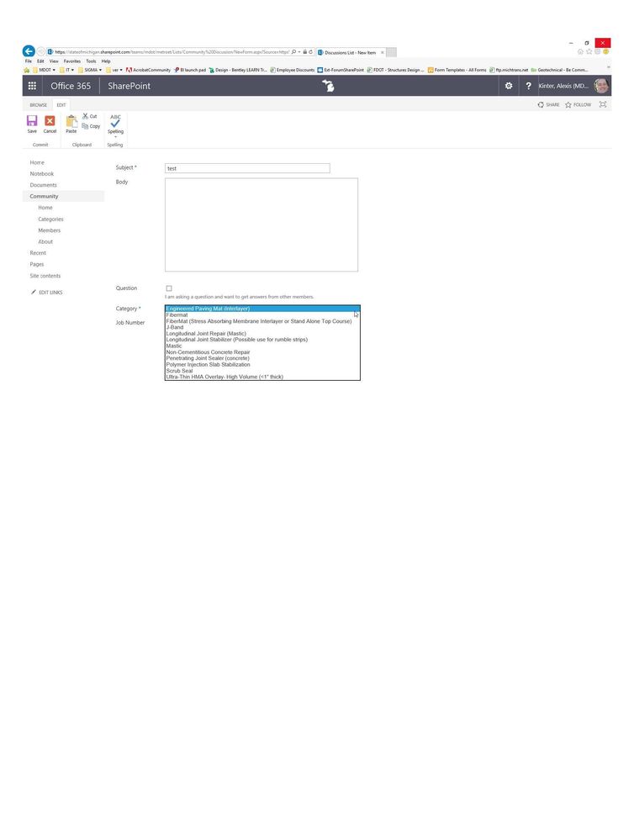Save the discussion item
Screen dimensions: 634x840
tap(32, 124)
